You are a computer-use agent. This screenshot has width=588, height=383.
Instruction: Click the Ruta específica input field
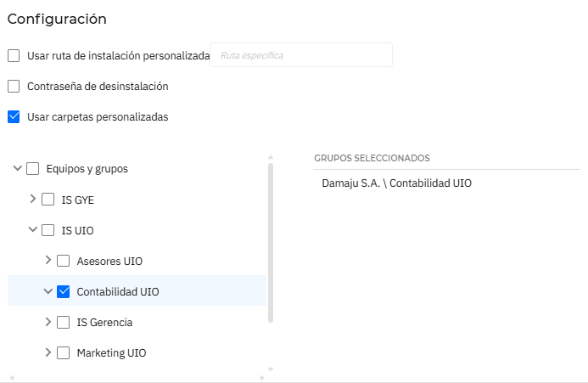(x=300, y=55)
